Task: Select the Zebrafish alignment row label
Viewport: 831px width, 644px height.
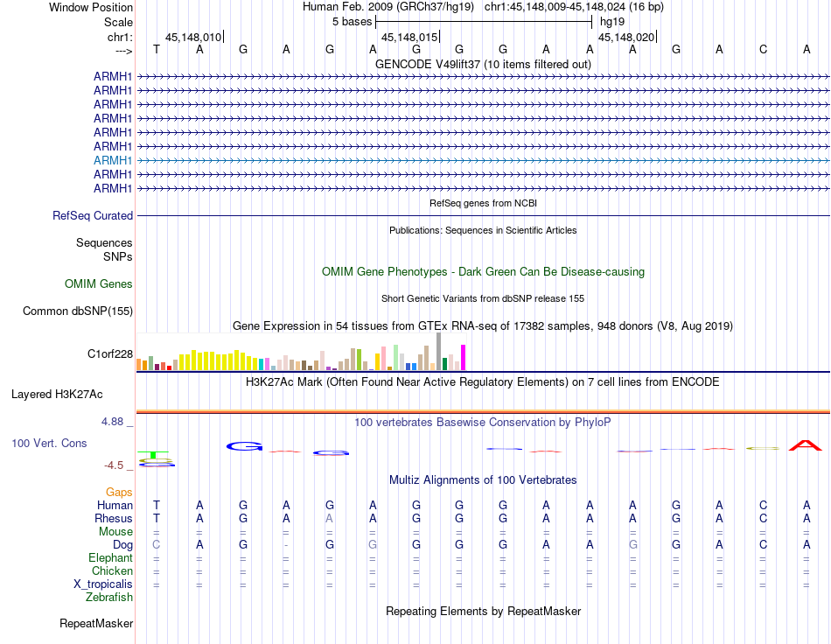Action: (109, 598)
